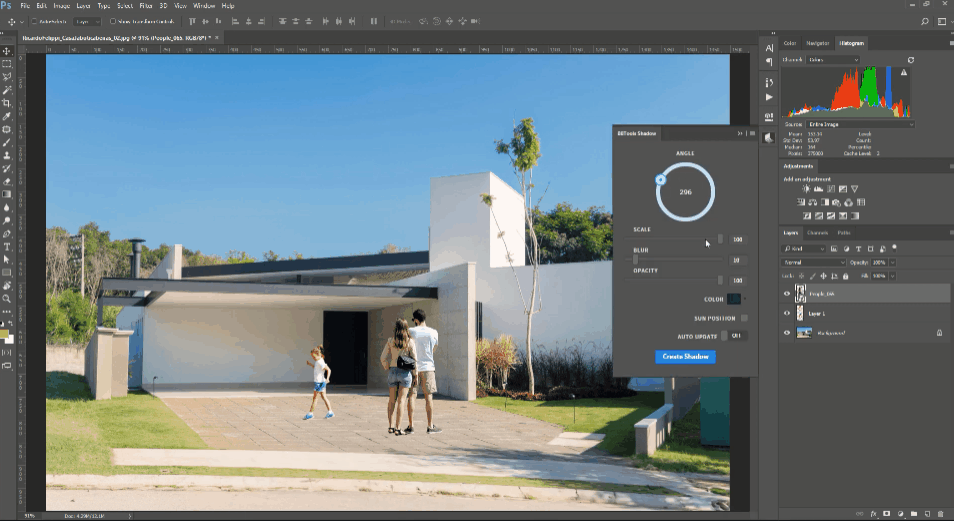Open the Actions play icon in the dock
954x521 pixels.
(x=769, y=97)
